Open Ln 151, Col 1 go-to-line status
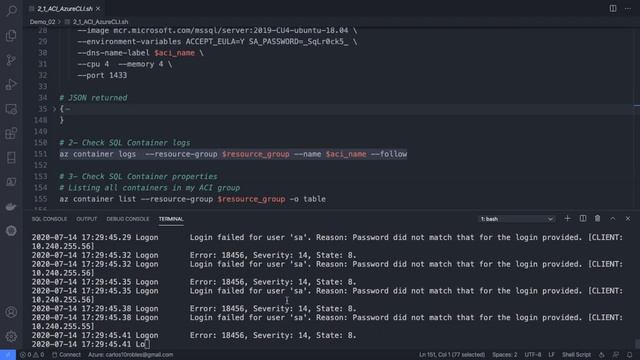This screenshot has width=640, height=360. pyautogui.click(x=452, y=355)
